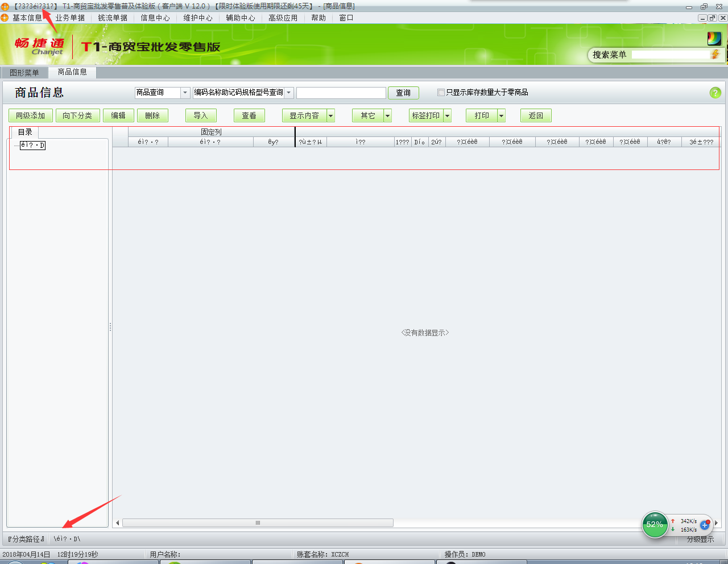The height and width of the screenshot is (564, 728).
Task: Expand the 打印 dropdown arrow
Action: point(502,115)
